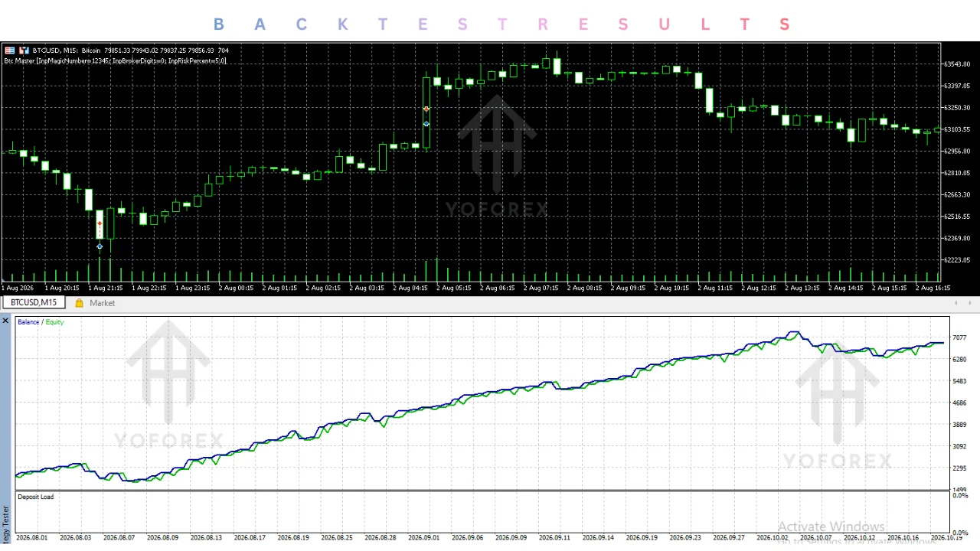This screenshot has width=980, height=551.
Task: Click the blue trade marker below the 1 Aug 21:15 candle
Action: pos(100,246)
